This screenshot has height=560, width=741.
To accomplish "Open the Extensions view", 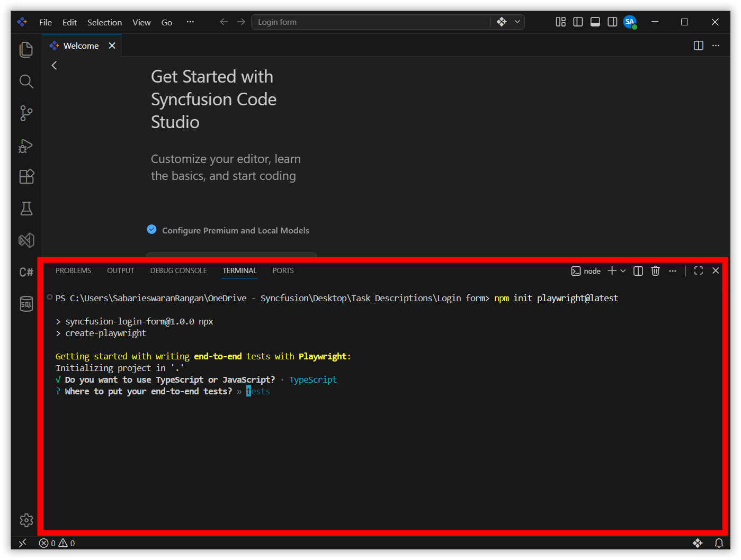I will (26, 176).
